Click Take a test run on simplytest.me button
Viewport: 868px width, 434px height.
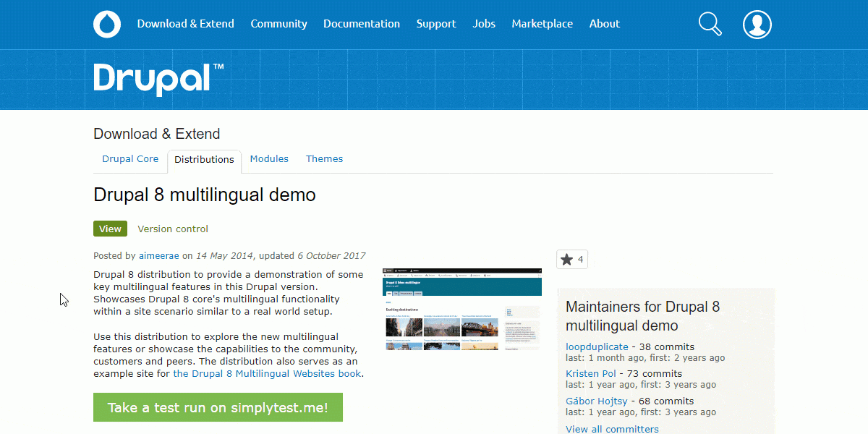coord(218,407)
